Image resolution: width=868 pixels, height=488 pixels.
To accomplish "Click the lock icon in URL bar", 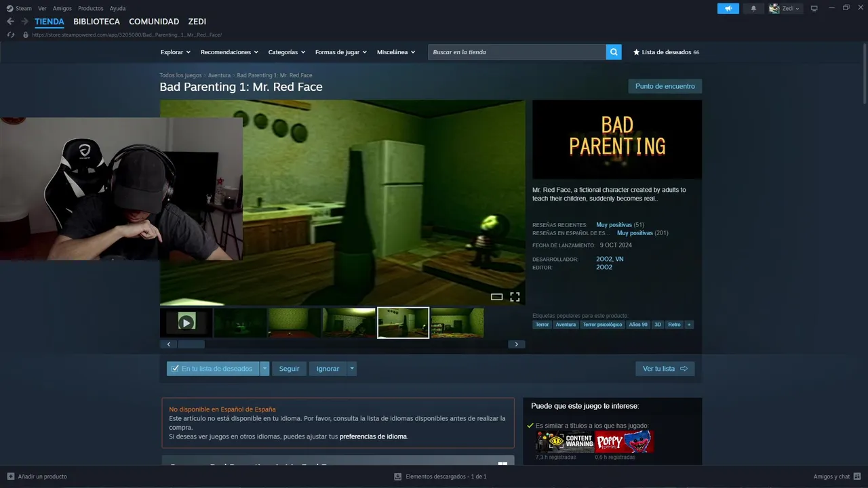I will point(26,35).
